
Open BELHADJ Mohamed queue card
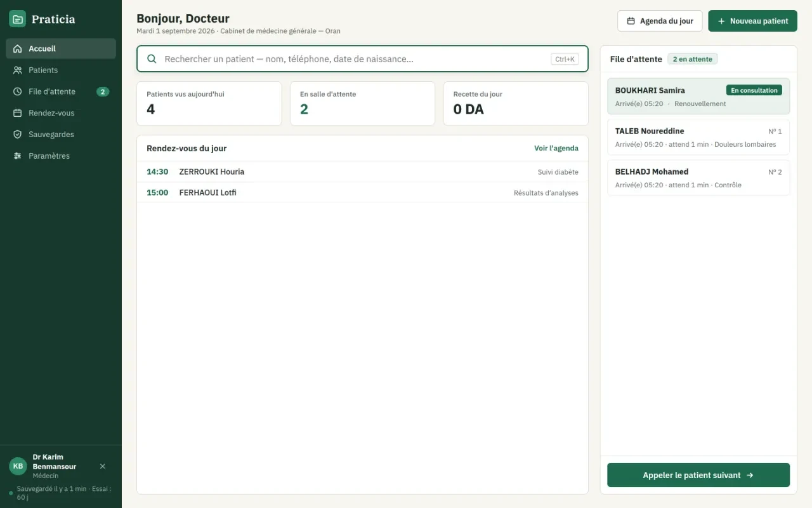click(x=698, y=178)
